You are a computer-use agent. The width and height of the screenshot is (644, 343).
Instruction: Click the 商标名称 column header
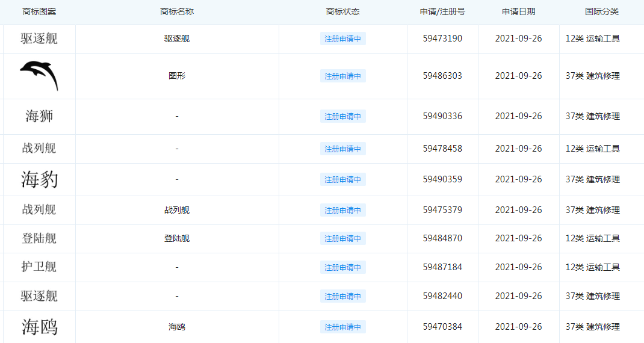pos(176,11)
